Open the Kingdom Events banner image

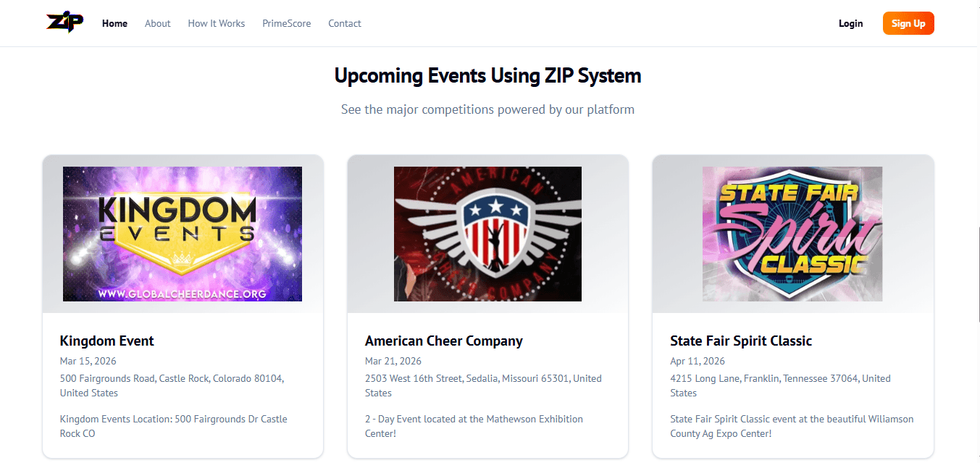click(x=183, y=234)
